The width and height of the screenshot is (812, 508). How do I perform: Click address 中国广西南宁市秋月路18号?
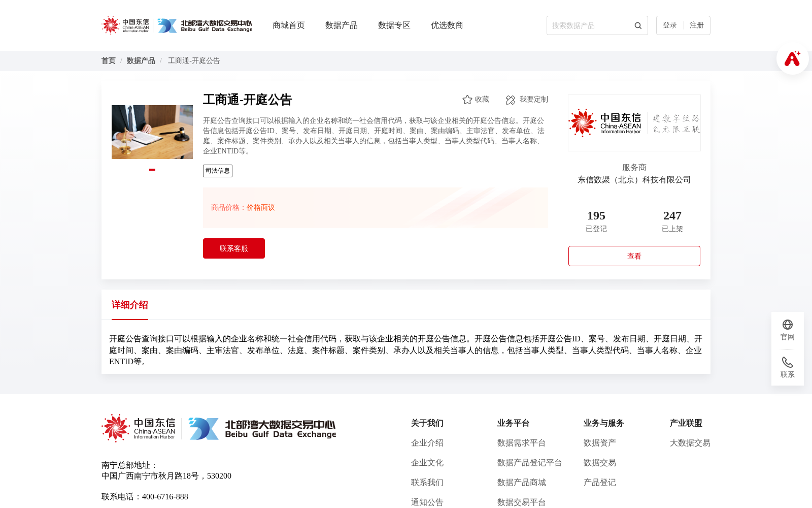(150, 476)
